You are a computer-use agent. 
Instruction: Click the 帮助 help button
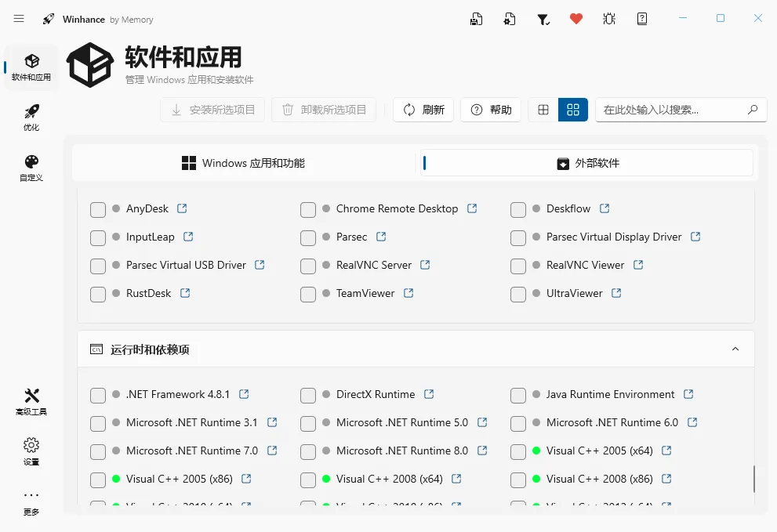tap(491, 110)
